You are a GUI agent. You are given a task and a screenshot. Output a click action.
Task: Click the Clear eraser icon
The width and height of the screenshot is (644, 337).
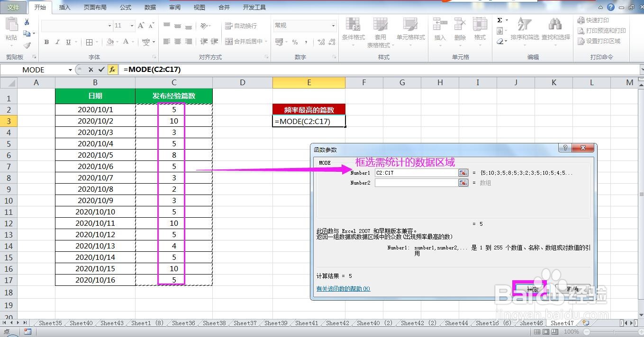point(500,42)
